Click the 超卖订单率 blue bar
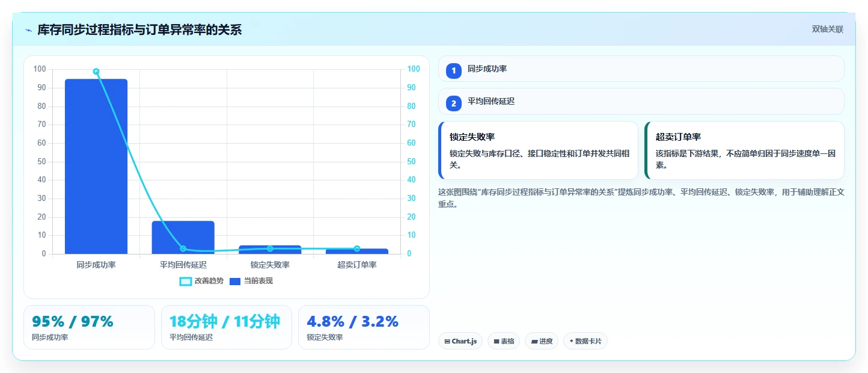This screenshot has height=373, width=868. [x=357, y=251]
